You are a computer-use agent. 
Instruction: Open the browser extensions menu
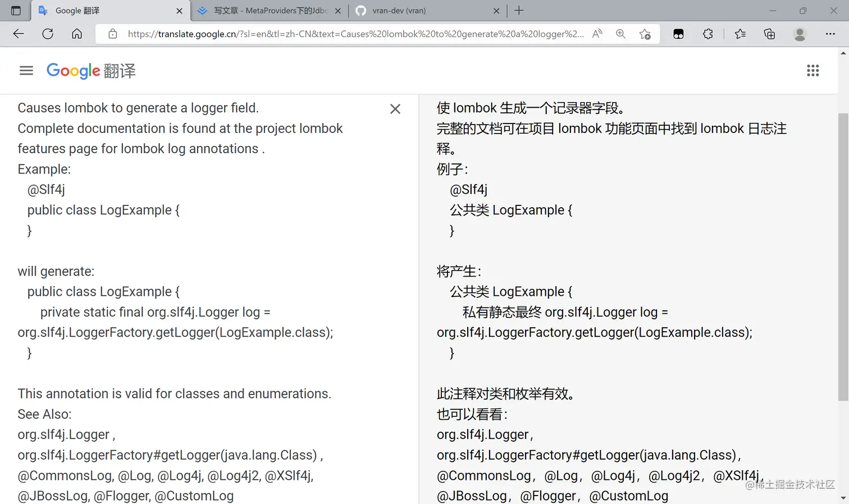pos(708,34)
